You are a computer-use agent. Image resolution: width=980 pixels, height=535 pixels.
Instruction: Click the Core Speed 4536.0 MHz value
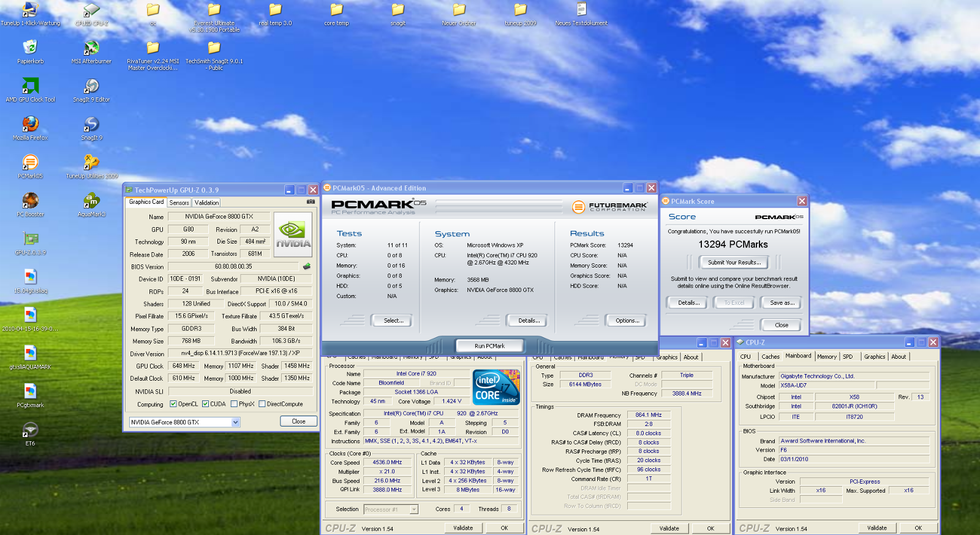pyautogui.click(x=387, y=462)
